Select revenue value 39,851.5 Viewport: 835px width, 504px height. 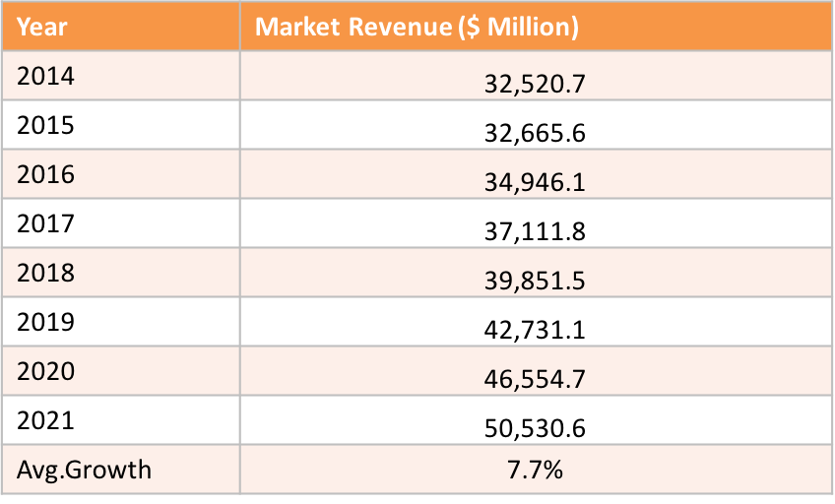pyautogui.click(x=535, y=281)
